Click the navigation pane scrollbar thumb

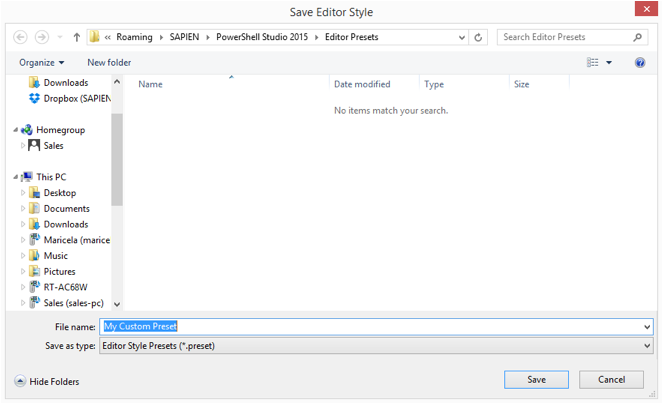click(x=117, y=159)
